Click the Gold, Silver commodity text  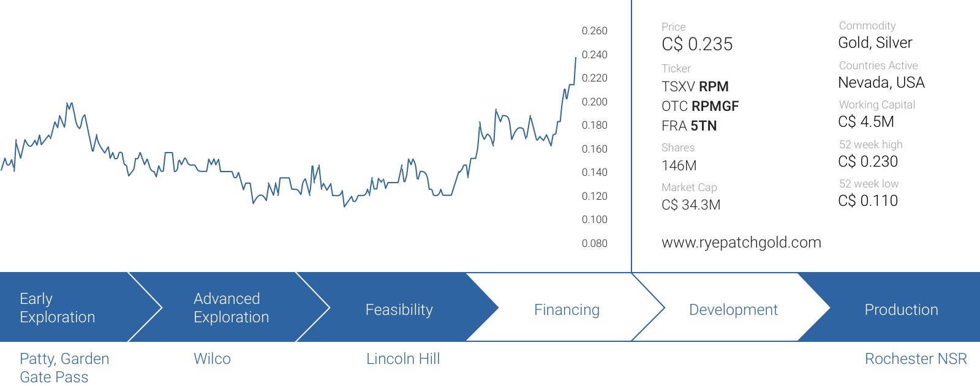click(x=875, y=42)
